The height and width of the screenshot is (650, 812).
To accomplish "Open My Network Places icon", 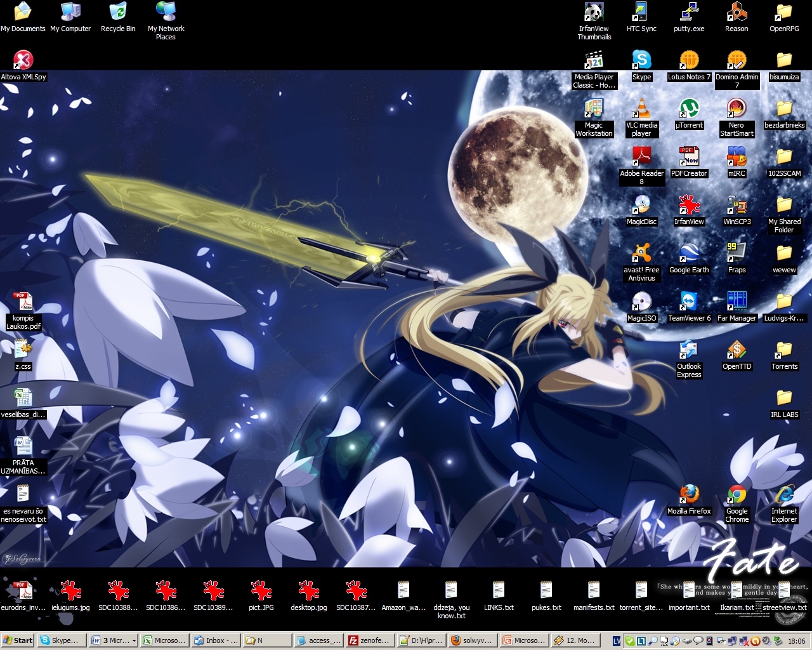I will click(x=166, y=21).
